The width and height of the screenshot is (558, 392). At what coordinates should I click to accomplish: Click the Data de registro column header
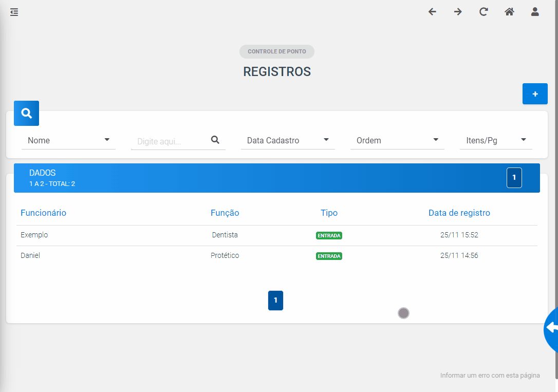(459, 213)
